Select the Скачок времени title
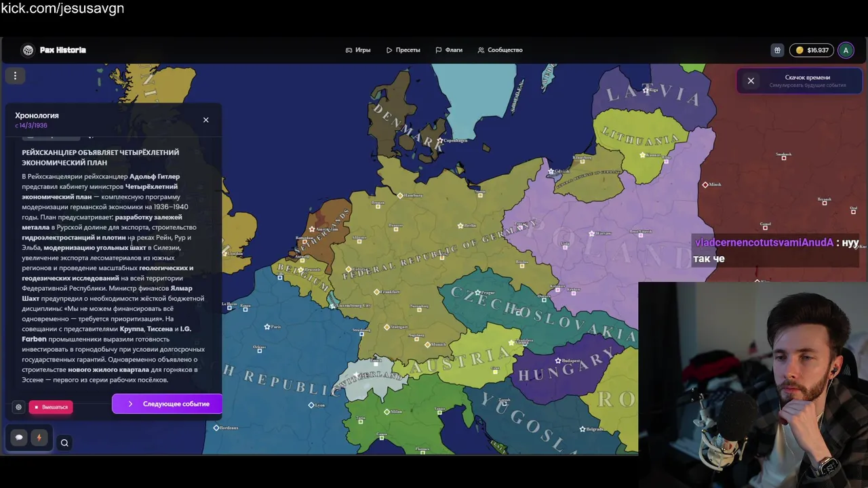 click(808, 77)
